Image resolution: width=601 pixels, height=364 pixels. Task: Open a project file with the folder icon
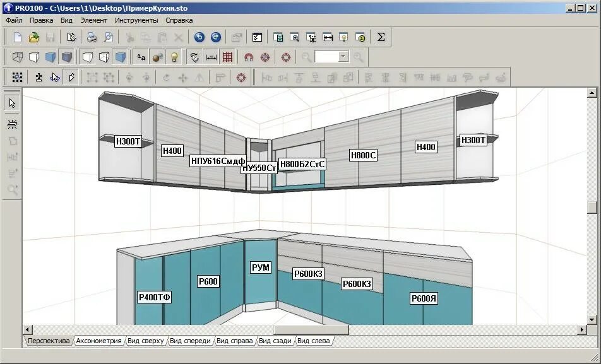[33, 37]
